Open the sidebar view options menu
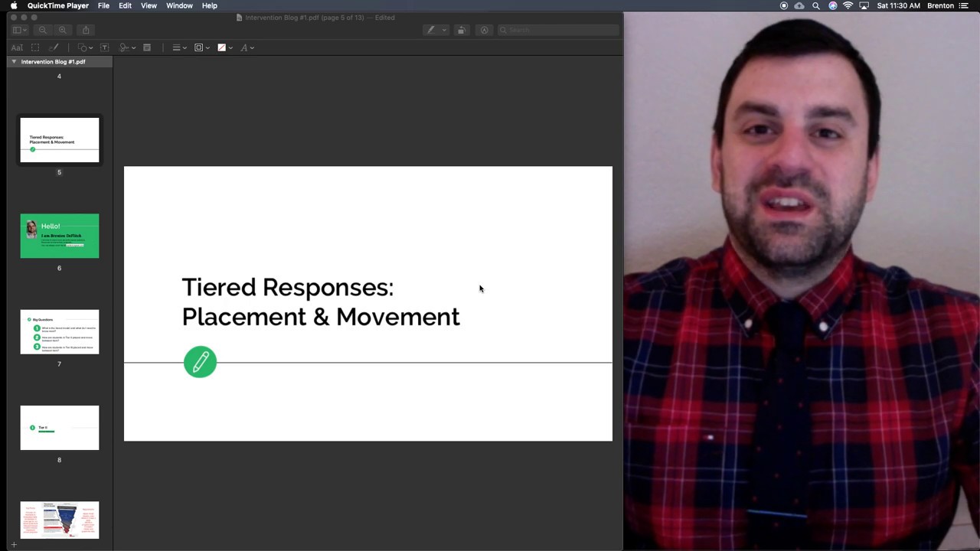The height and width of the screenshot is (551, 980). click(x=19, y=30)
